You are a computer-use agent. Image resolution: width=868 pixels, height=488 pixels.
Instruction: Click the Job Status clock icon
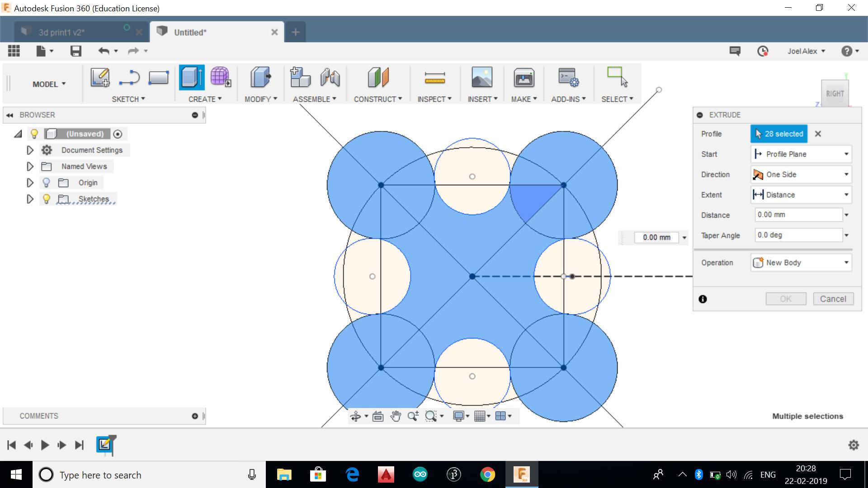pos(763,51)
